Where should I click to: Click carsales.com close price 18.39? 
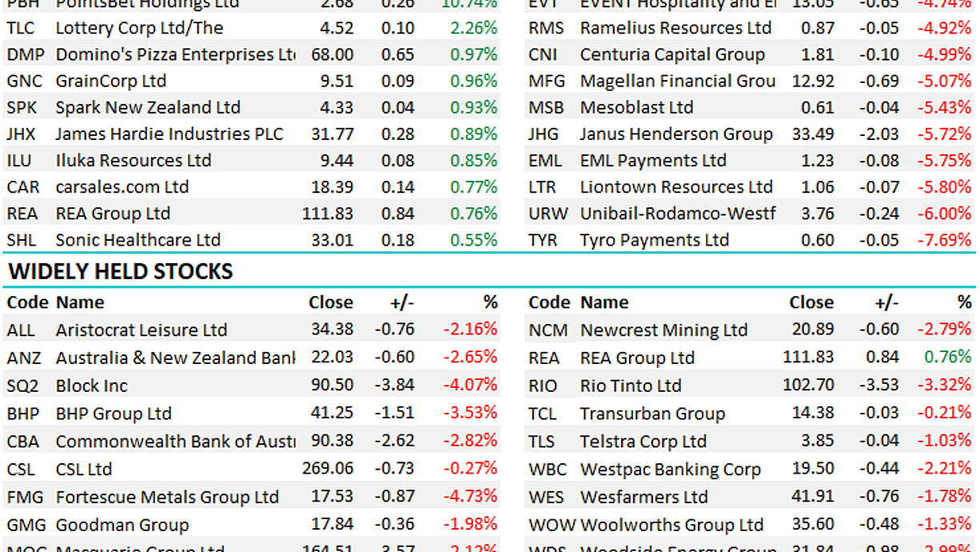coord(333,186)
